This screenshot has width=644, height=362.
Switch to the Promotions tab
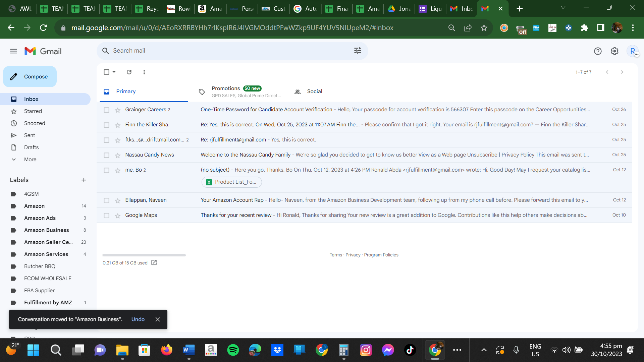(239, 92)
